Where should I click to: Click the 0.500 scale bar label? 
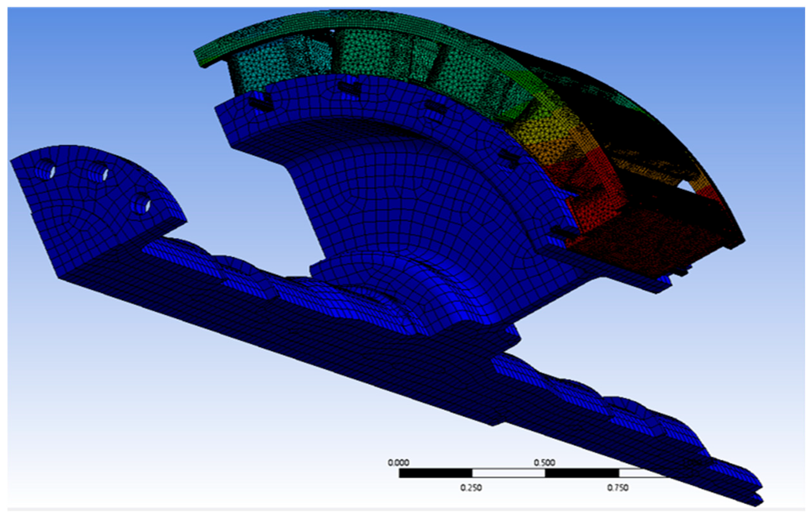(x=544, y=462)
